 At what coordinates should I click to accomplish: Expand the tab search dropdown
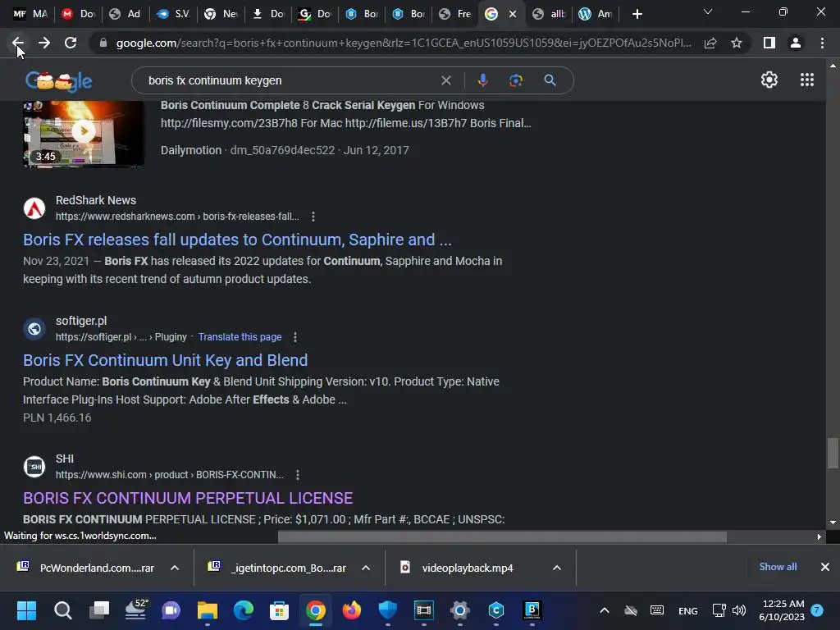click(x=708, y=11)
